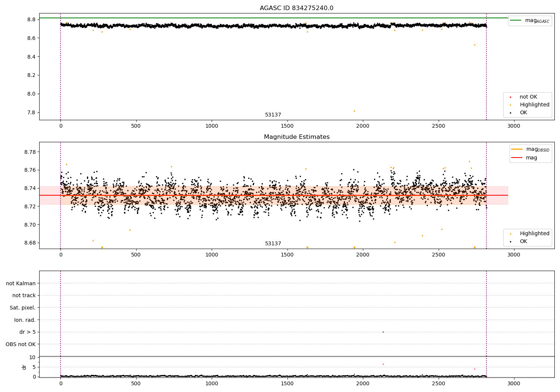Click the green line sample in mag AGASC legend

(516, 21)
